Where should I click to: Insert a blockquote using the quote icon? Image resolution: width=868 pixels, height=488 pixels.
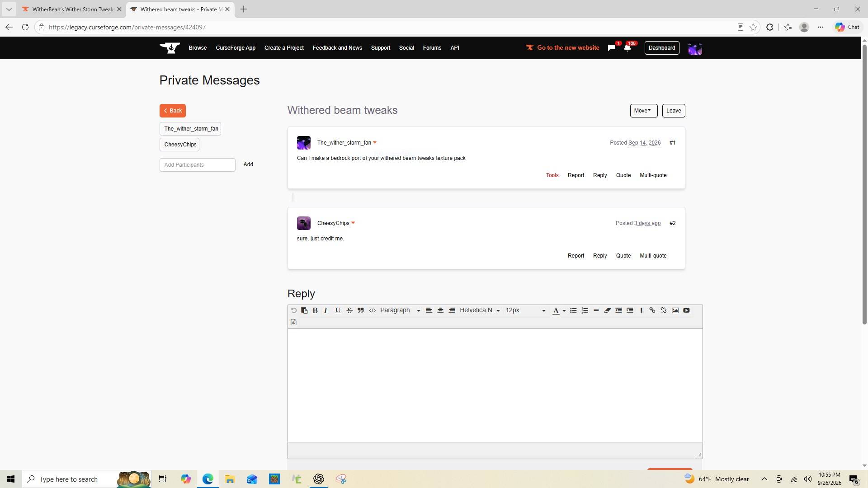(x=361, y=310)
